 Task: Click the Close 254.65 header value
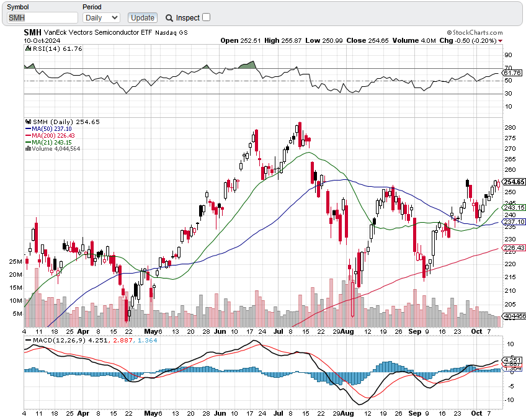[x=367, y=40]
